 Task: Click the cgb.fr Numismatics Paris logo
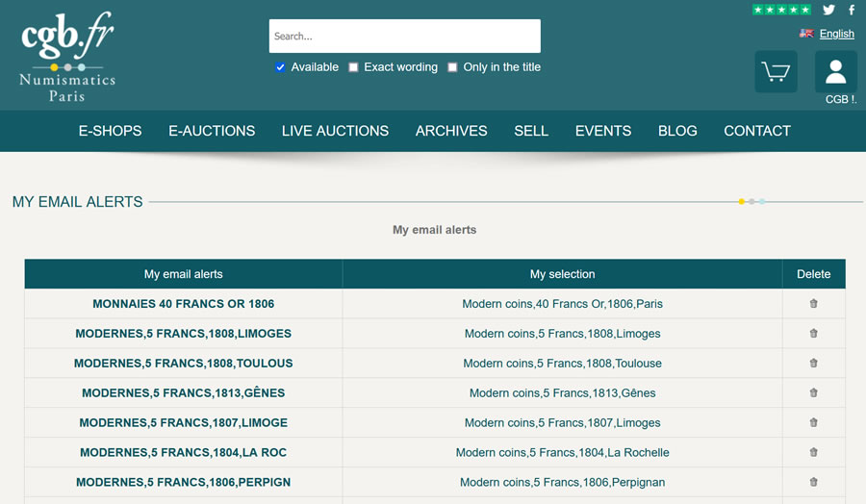(x=67, y=57)
